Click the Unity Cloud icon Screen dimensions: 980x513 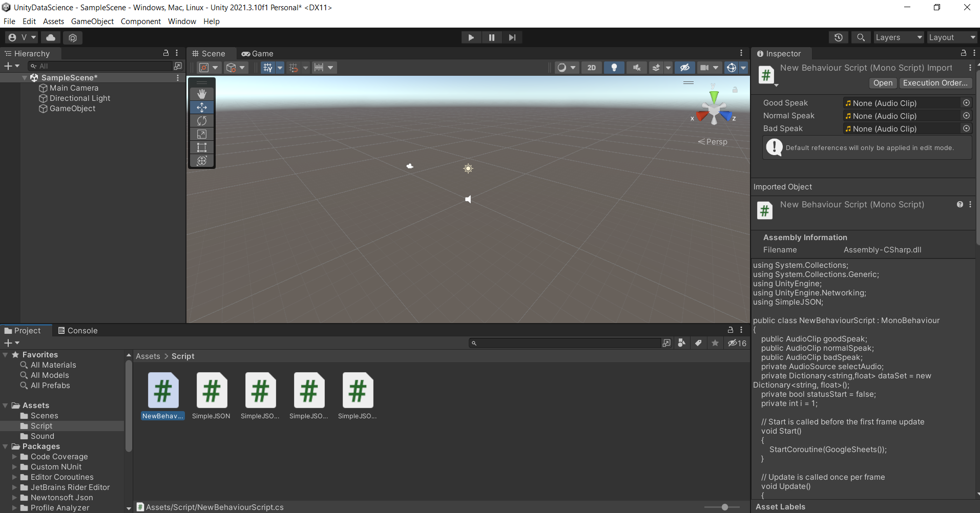click(50, 37)
